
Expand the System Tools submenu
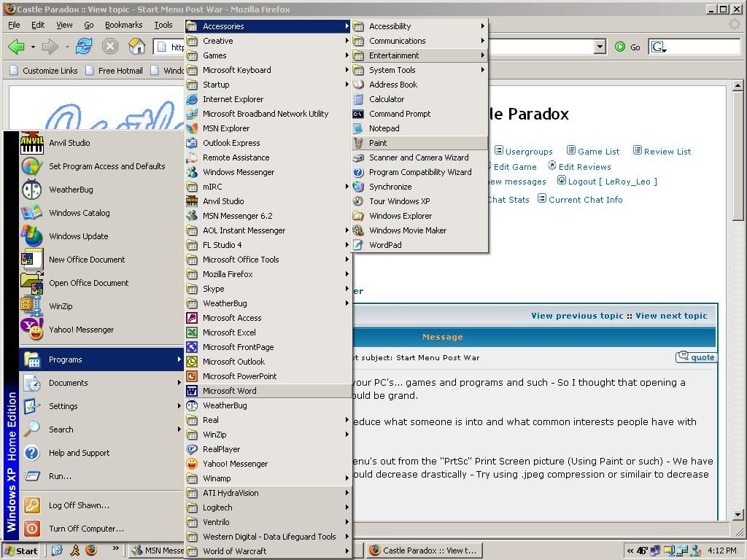(419, 70)
